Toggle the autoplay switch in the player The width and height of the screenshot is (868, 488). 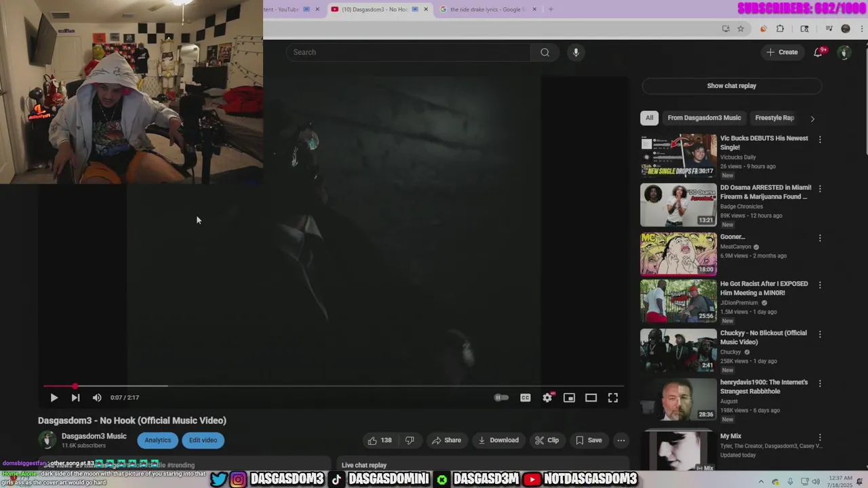pyautogui.click(x=501, y=398)
